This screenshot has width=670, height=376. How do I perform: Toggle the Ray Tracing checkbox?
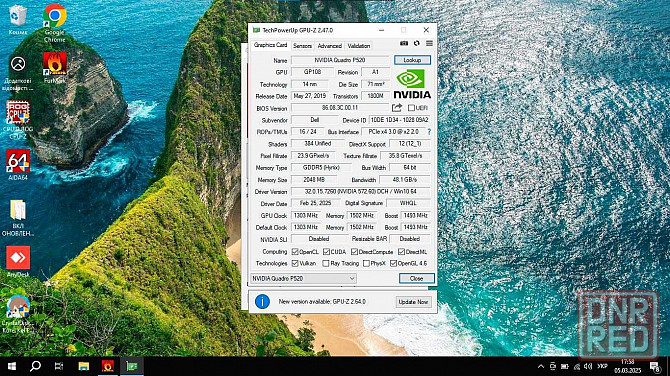(326, 263)
